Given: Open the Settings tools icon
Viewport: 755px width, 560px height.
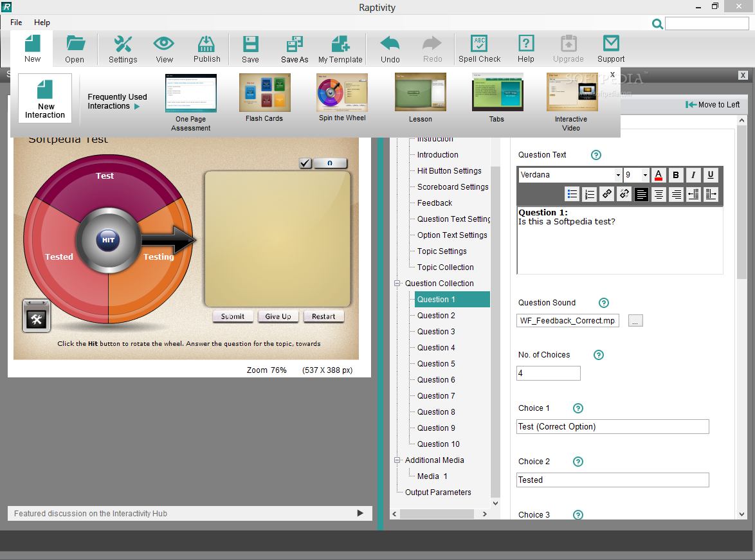Looking at the screenshot, I should 123,49.
